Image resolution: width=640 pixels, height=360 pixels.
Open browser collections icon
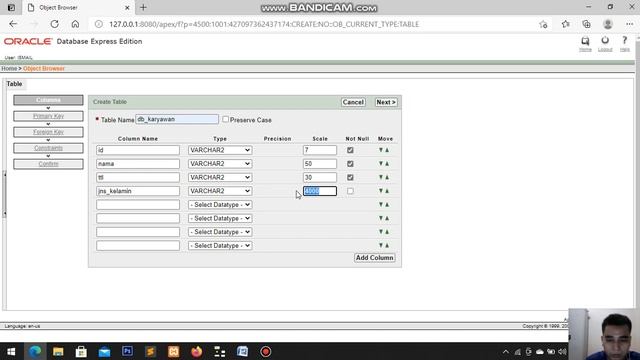pos(586,24)
